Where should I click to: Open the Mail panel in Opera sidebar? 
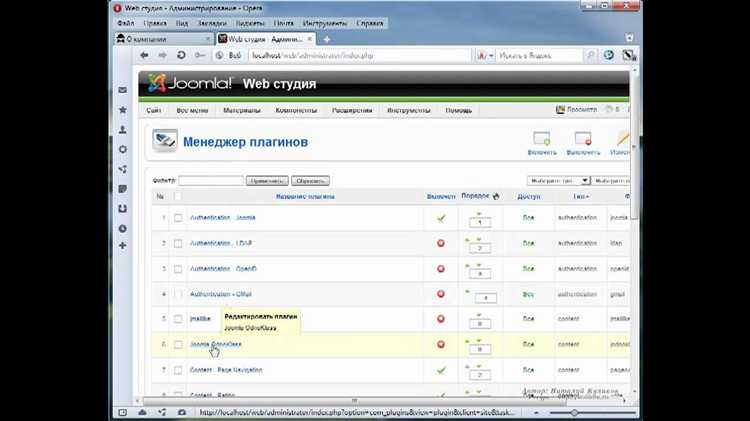122,90
